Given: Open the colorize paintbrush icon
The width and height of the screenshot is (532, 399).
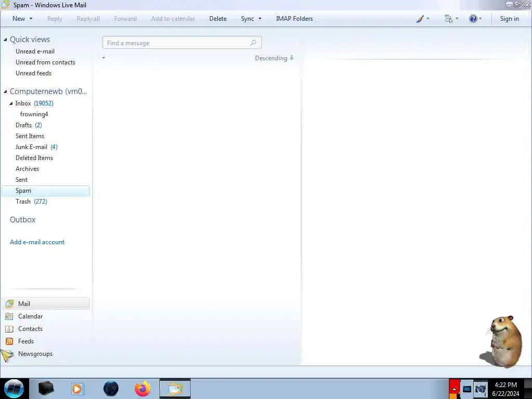Looking at the screenshot, I should [420, 19].
